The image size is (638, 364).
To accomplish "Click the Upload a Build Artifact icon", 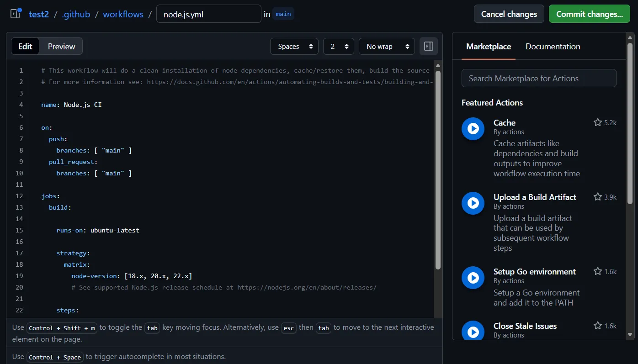I will pos(473,203).
